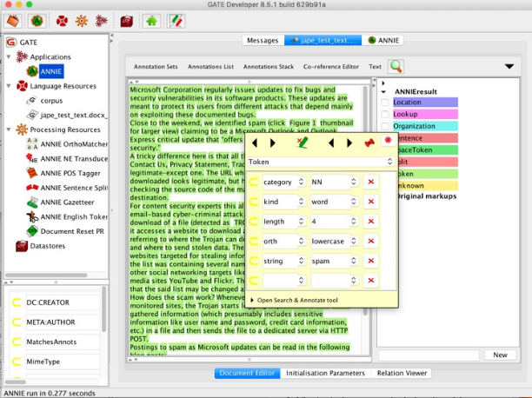Switch to the jape_test_text tab
The image size is (532, 398).
[323, 40]
